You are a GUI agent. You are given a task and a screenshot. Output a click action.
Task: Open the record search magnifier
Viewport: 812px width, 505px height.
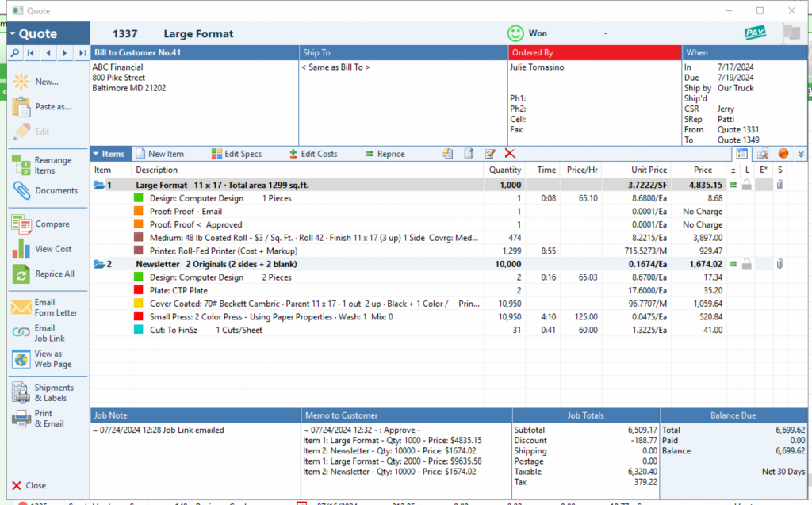(17, 53)
